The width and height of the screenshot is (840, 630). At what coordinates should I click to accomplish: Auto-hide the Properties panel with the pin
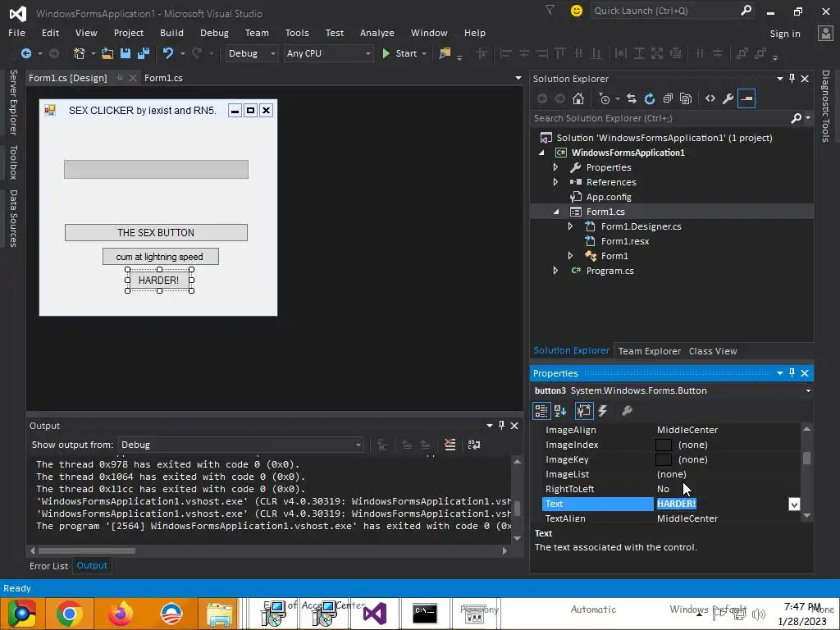point(792,373)
